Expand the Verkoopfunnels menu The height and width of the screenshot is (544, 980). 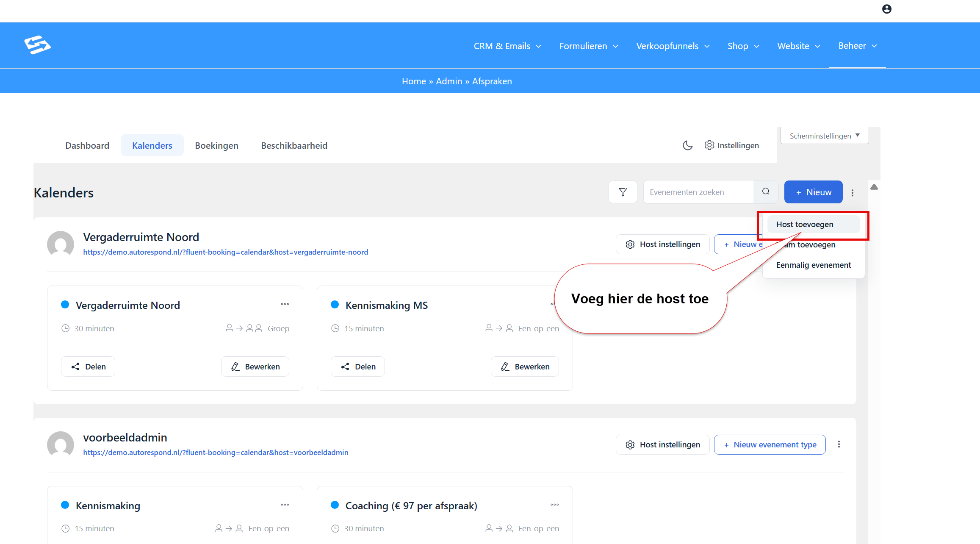(x=673, y=46)
